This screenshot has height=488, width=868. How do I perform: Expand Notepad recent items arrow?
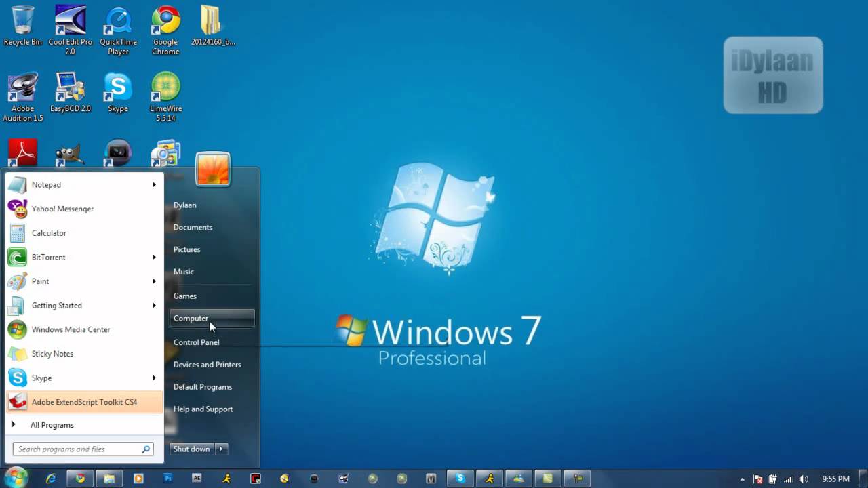(154, 185)
